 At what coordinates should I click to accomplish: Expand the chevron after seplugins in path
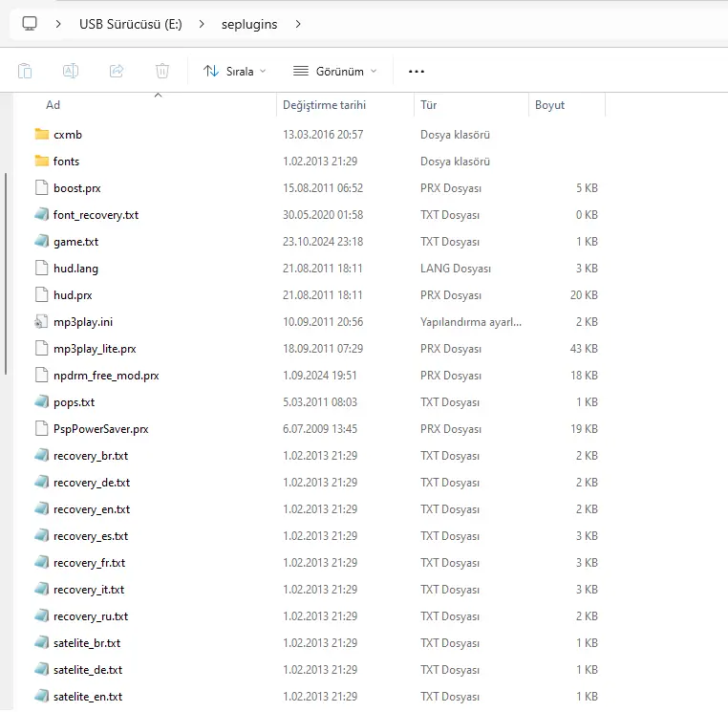[298, 24]
